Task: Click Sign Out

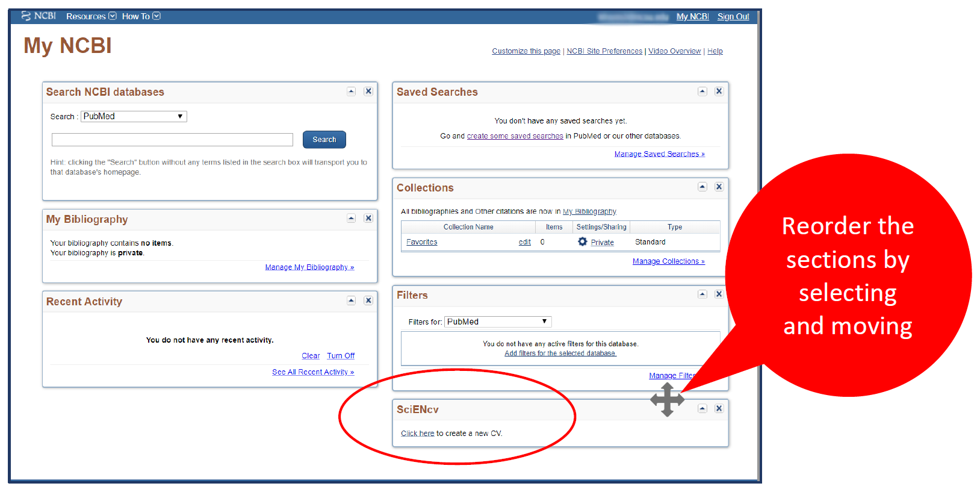Action: [x=733, y=16]
